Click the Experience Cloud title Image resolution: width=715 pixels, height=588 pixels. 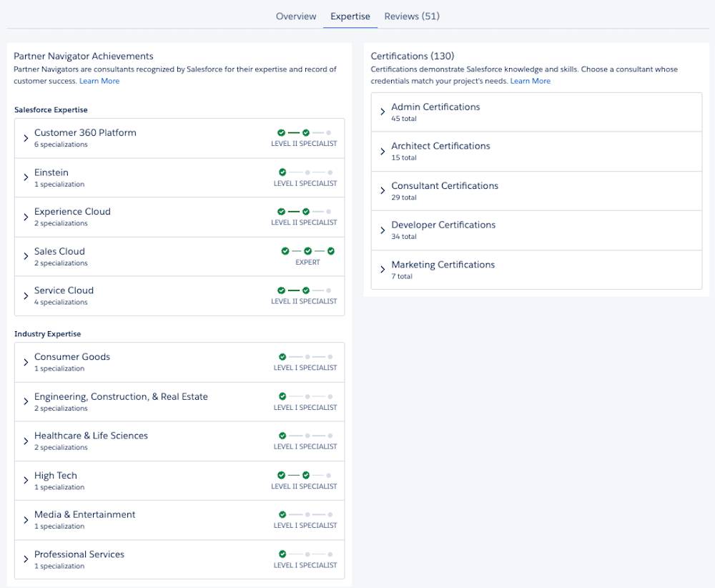[x=72, y=212]
